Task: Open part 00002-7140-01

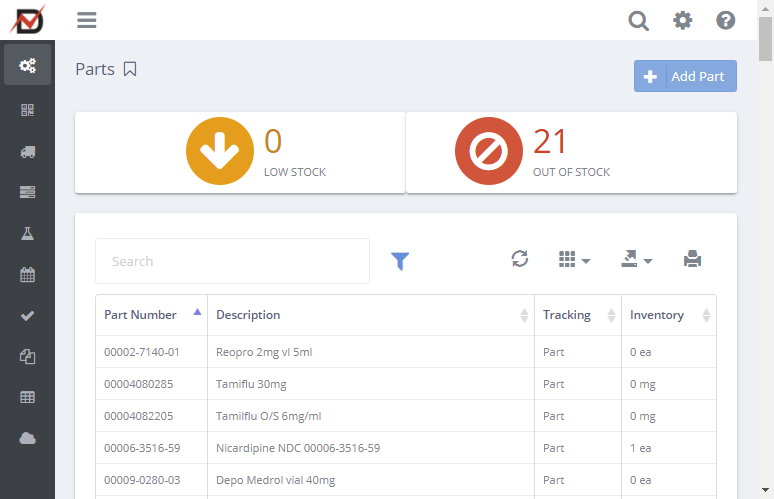Action: (x=142, y=352)
